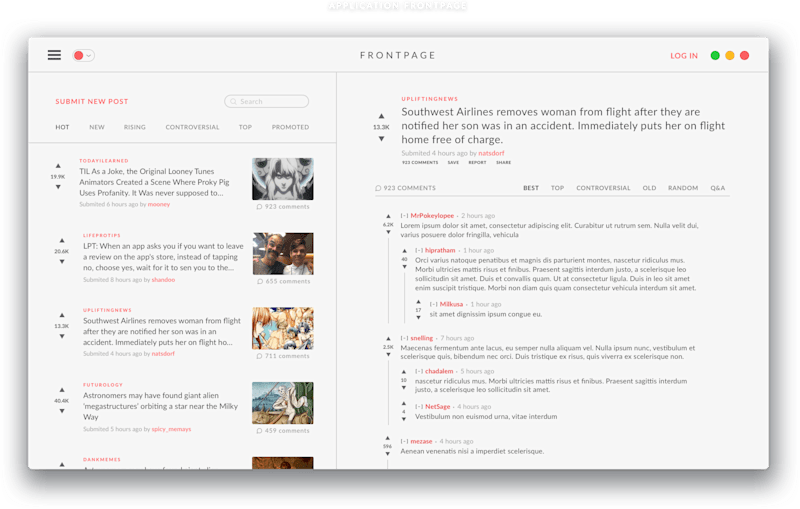Upvote hipratham's comment
Viewport: 800px width, 509px height.
click(404, 251)
